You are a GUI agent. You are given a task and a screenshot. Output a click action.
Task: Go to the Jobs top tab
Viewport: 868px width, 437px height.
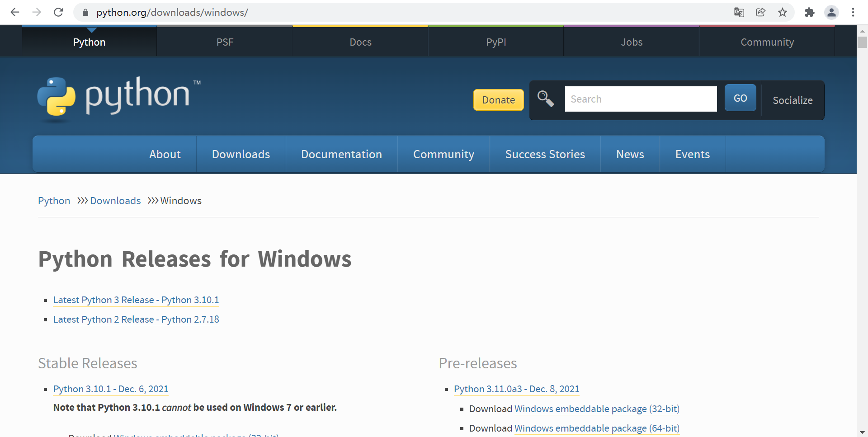(x=632, y=42)
